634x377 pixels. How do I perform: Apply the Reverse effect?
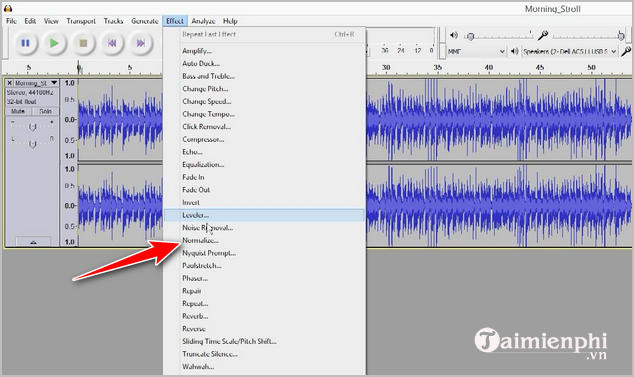[264, 329]
